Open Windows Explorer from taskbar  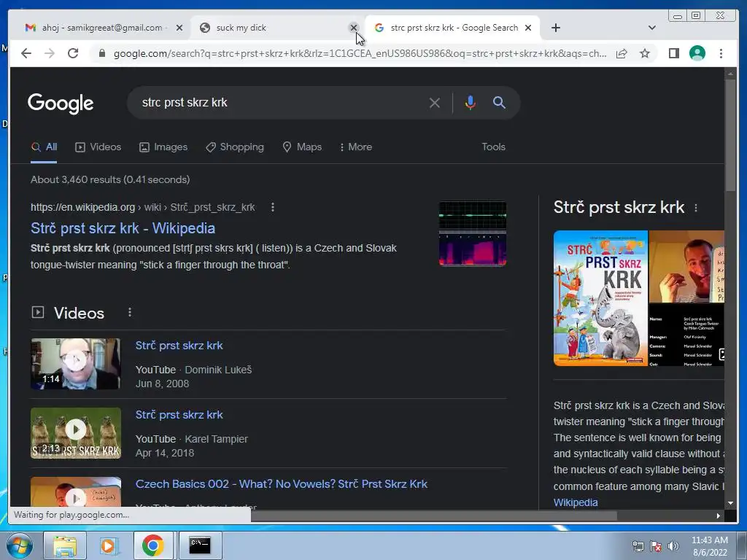(65, 545)
